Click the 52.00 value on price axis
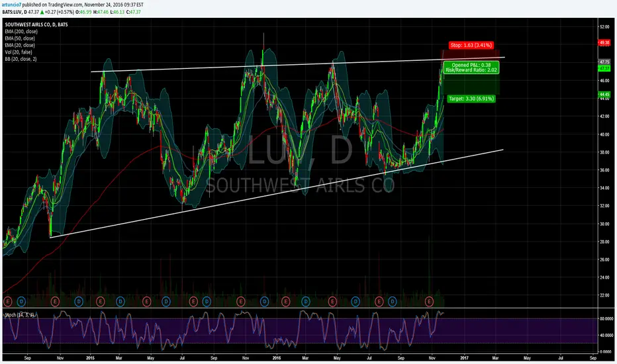This screenshot has height=364, width=617. tap(604, 26)
